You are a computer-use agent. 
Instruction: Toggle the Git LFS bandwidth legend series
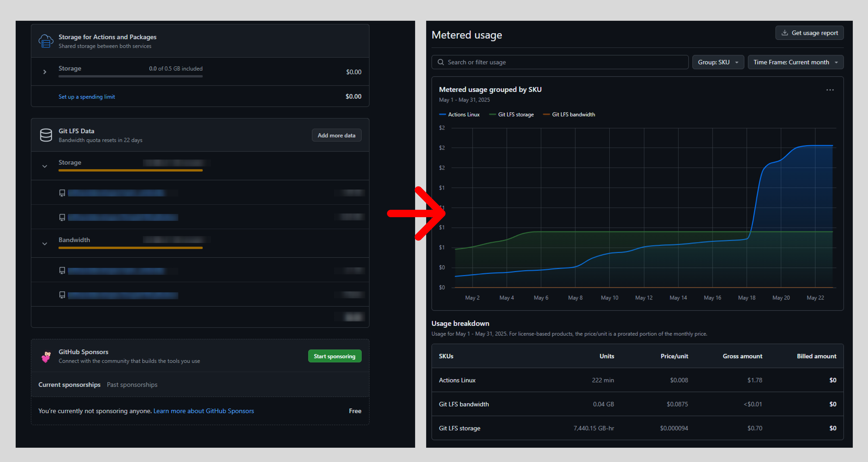[x=569, y=114]
